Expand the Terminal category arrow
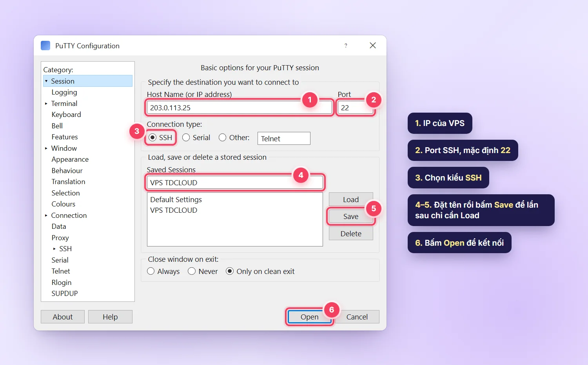 46,104
